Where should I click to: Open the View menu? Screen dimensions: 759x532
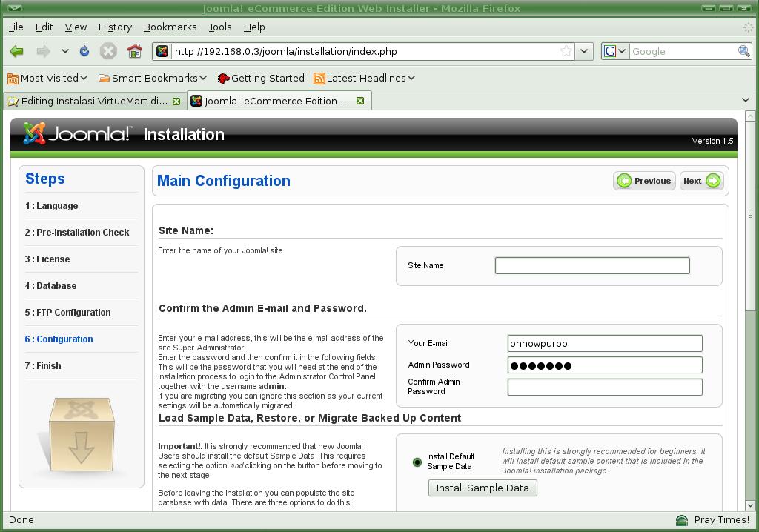pos(76,27)
